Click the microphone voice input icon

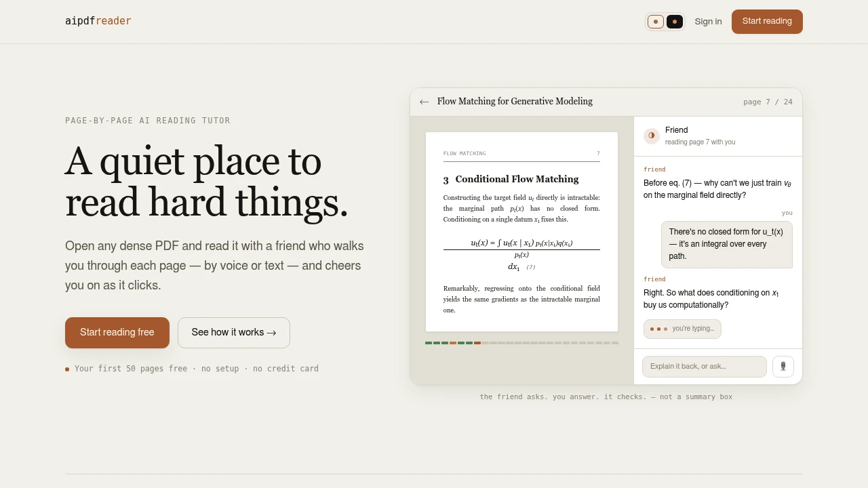coord(783,367)
